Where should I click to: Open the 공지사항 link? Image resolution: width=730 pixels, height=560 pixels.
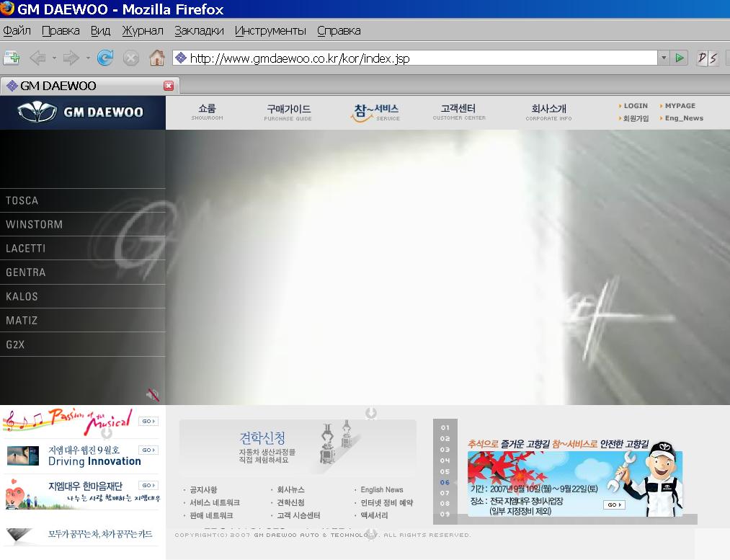(x=203, y=489)
